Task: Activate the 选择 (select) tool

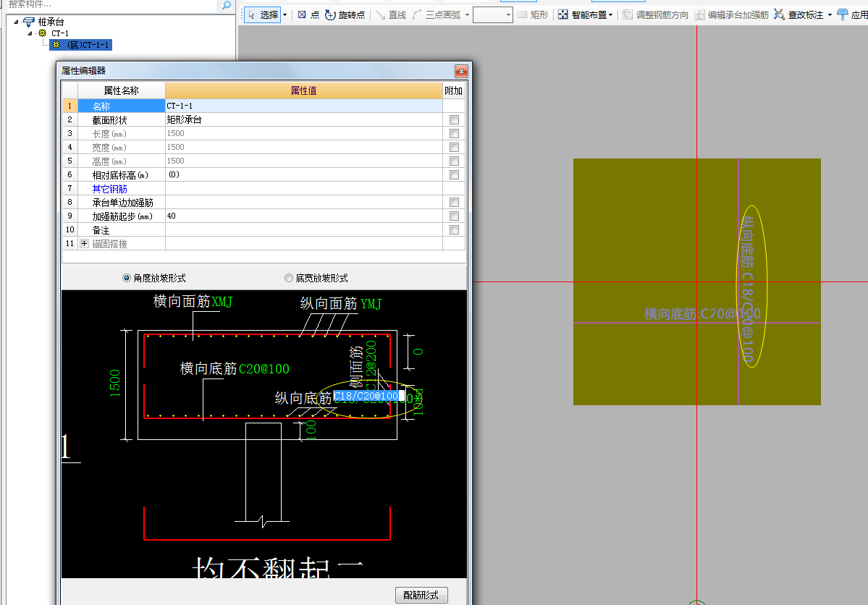Action: tap(263, 15)
